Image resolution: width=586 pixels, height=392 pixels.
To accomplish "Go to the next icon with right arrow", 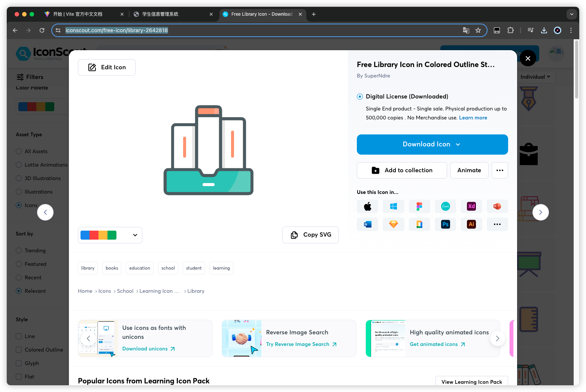I will (540, 212).
